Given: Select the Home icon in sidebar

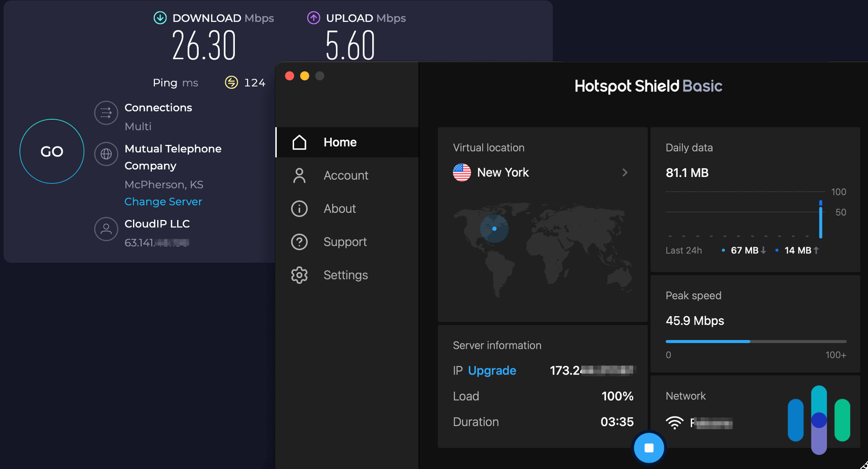Looking at the screenshot, I should click(299, 142).
